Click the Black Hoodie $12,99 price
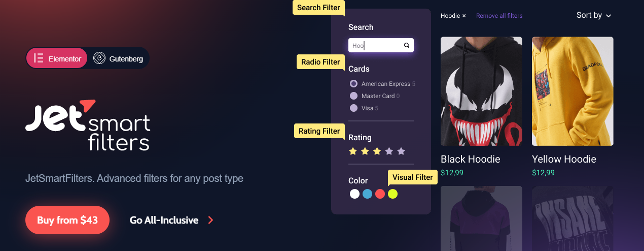The image size is (644, 251). click(452, 173)
